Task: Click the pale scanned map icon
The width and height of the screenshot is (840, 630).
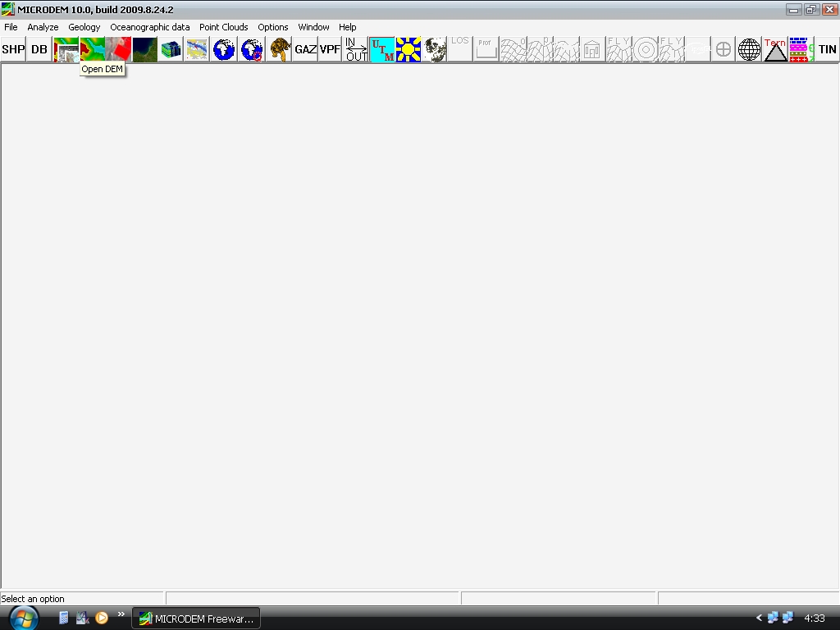Action: pyautogui.click(x=197, y=49)
